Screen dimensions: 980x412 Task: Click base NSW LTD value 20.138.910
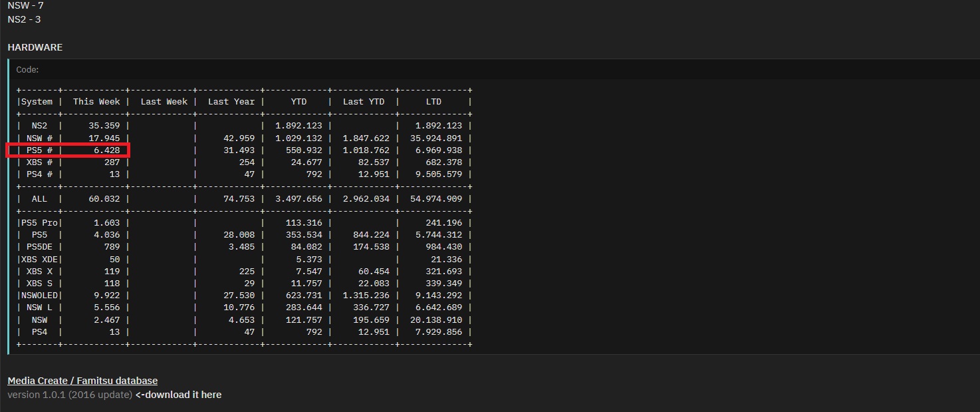click(435, 320)
